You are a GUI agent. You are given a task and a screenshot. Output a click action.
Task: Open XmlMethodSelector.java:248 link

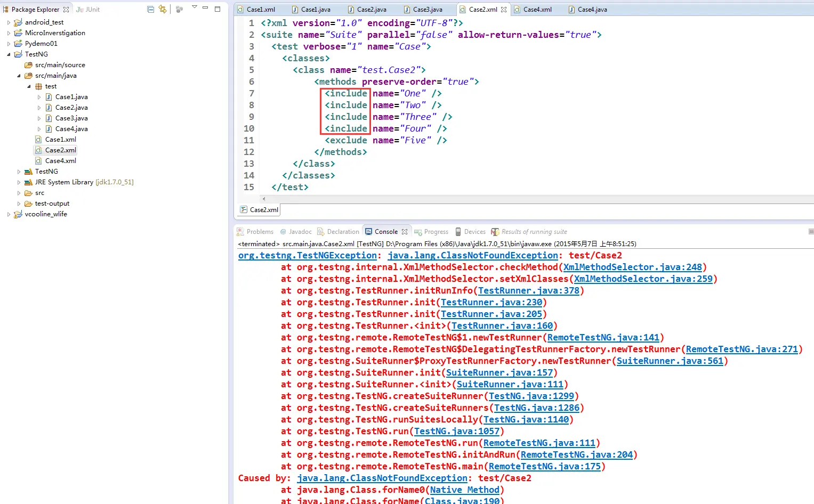click(633, 267)
